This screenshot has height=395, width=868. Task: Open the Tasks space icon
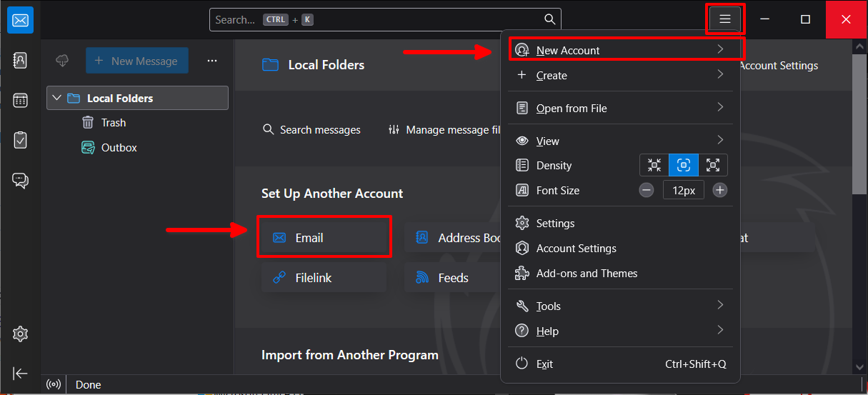click(x=20, y=140)
